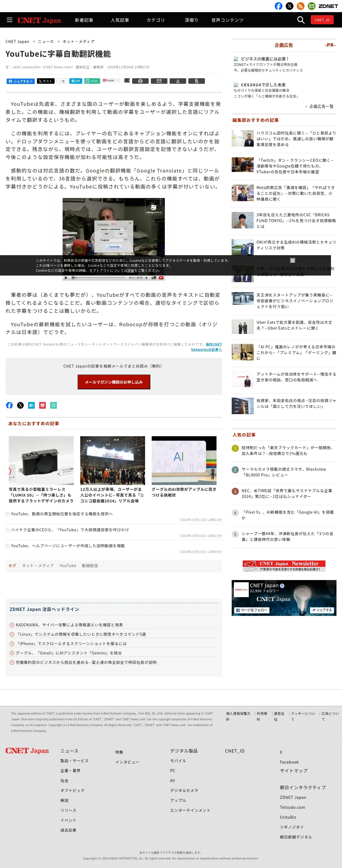342x868 pixels.
Task: Open the hamburger menu icon
Action: (x=9, y=20)
